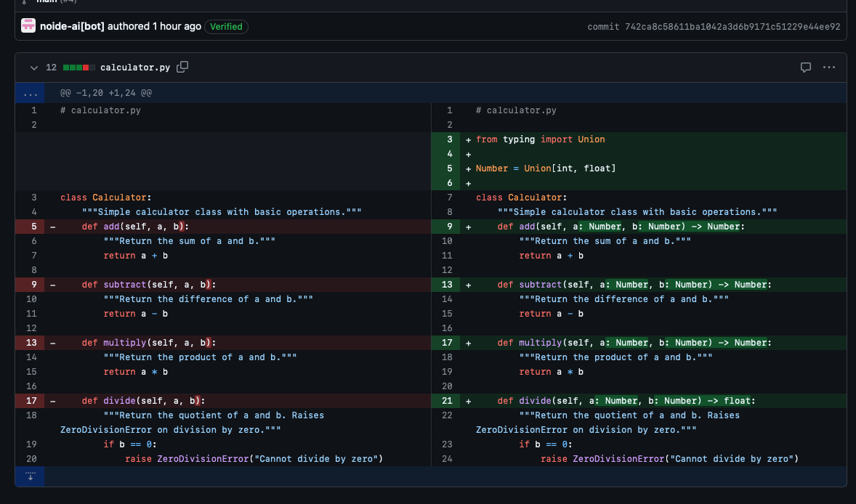Expand hidden lines above the hunk header
The height and width of the screenshot is (504, 856).
[30, 93]
